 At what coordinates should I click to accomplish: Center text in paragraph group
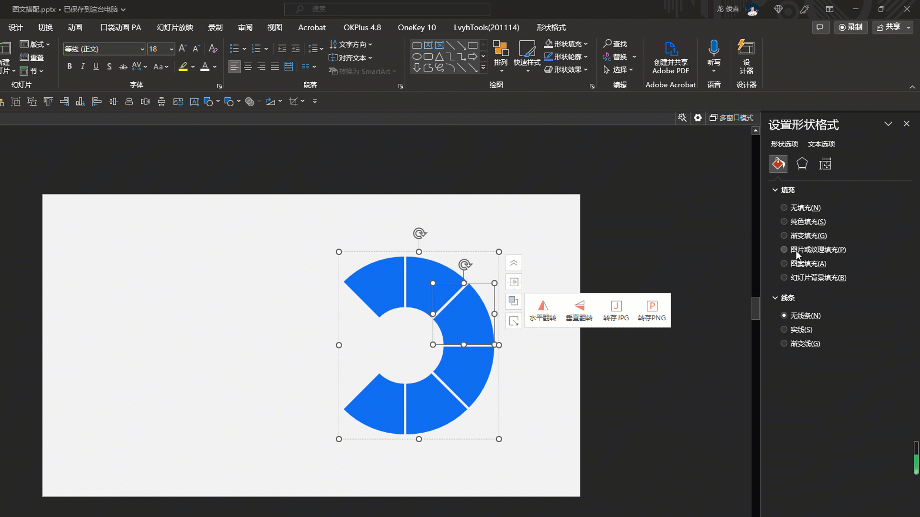pyautogui.click(x=248, y=67)
